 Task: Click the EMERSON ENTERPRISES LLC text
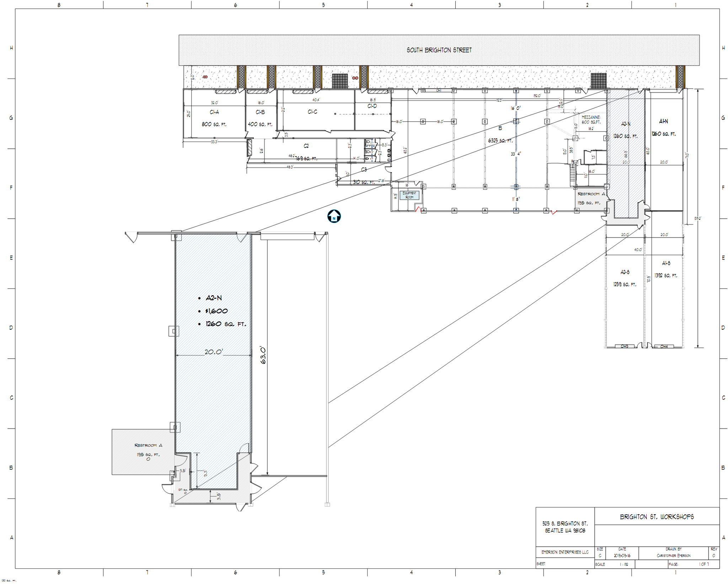(565, 552)
